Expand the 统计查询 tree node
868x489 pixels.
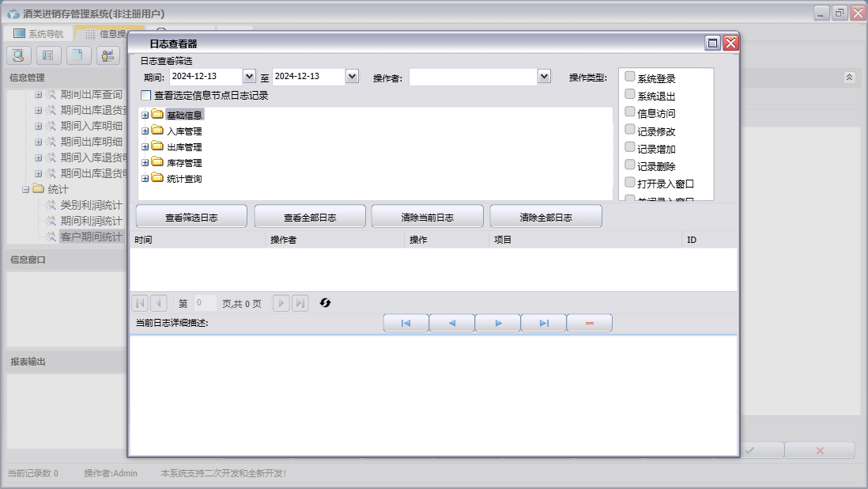[x=145, y=178]
